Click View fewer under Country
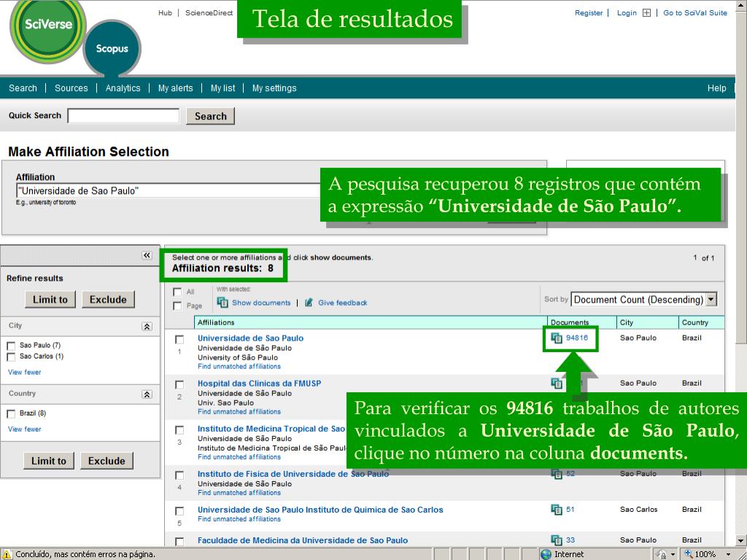The width and height of the screenshot is (747, 560). click(24, 429)
